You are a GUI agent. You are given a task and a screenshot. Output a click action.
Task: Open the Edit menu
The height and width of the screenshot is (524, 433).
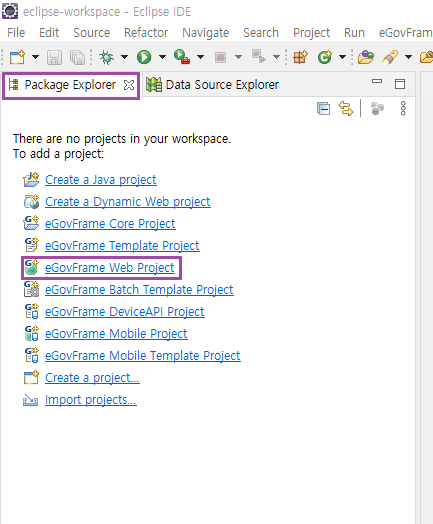pos(49,33)
